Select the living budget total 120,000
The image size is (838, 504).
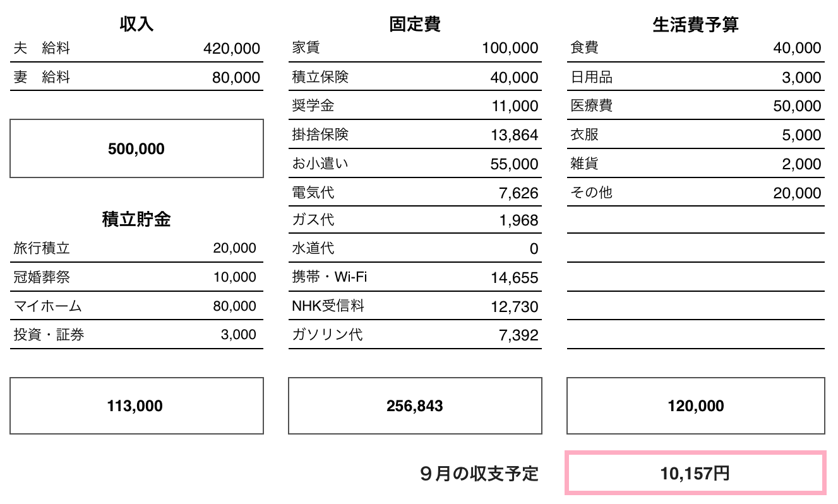pos(695,405)
